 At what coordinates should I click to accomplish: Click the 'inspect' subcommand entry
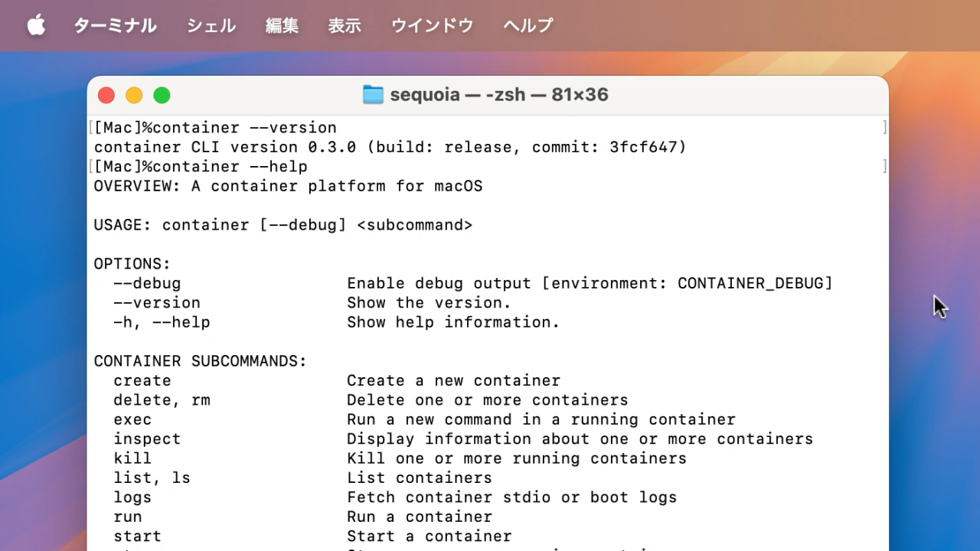(x=146, y=439)
